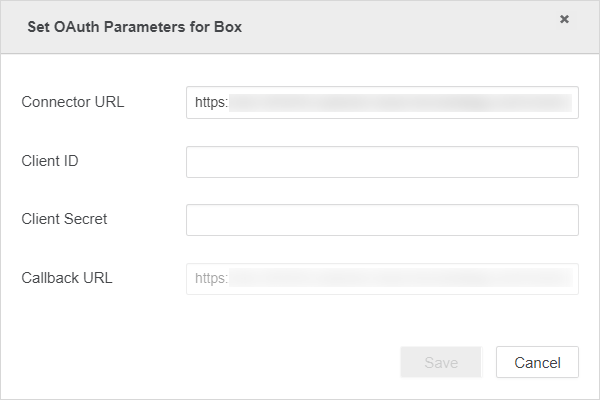
Task: Click the https: text in Callback URL
Action: [212, 278]
